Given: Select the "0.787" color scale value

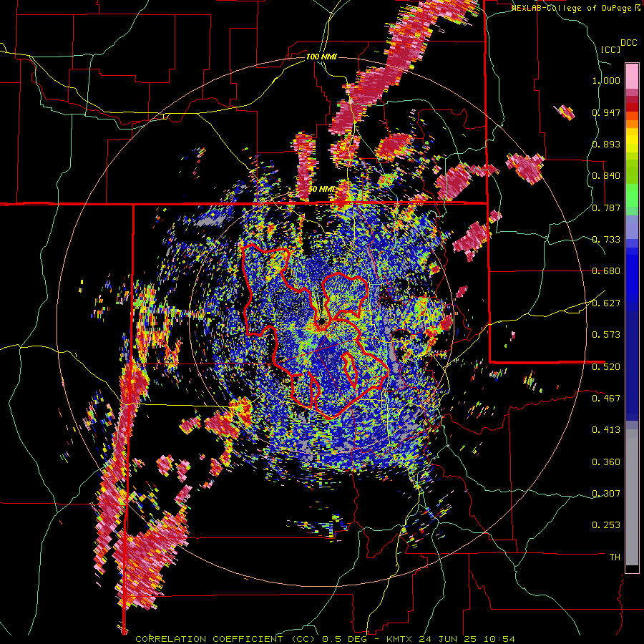Looking at the screenshot, I should [606, 208].
